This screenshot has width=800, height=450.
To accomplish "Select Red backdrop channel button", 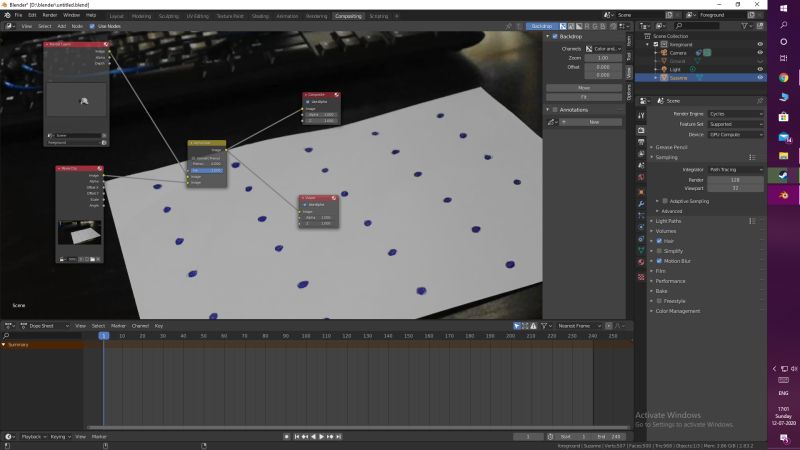I will pyautogui.click(x=587, y=26).
